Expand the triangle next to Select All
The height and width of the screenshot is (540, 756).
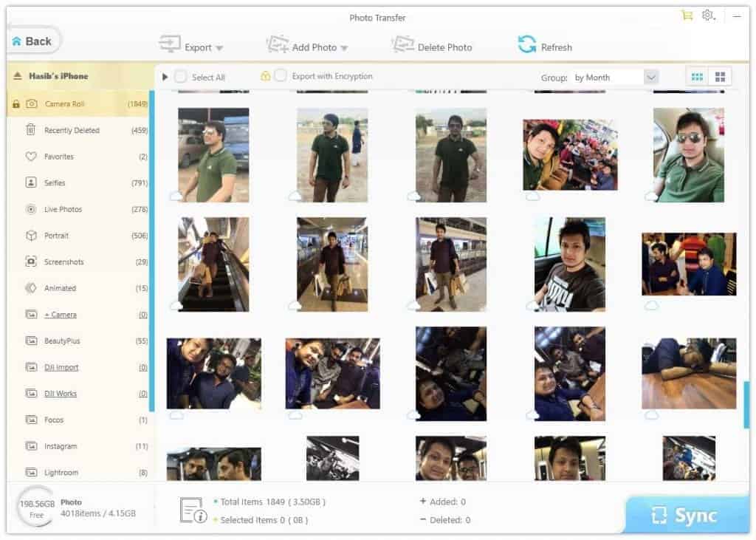coord(165,77)
